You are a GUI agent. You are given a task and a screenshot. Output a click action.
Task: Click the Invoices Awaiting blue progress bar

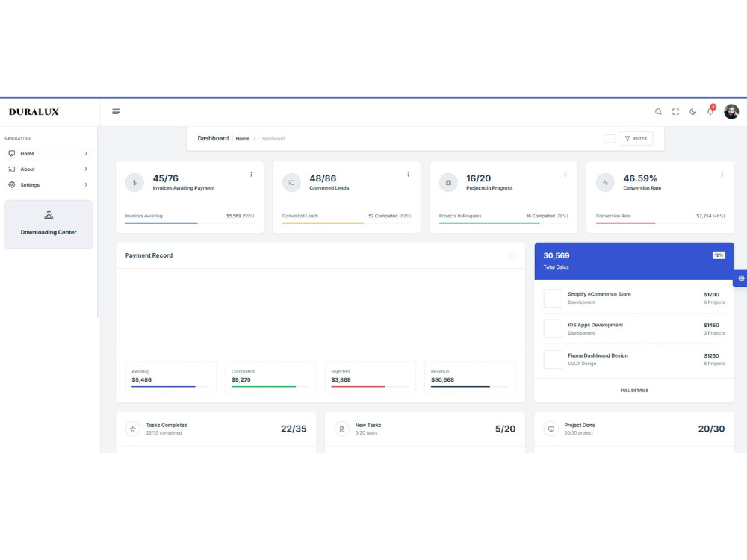tap(161, 223)
